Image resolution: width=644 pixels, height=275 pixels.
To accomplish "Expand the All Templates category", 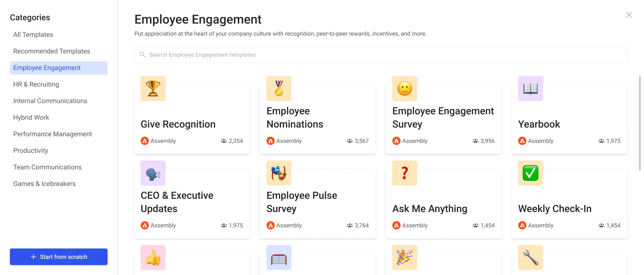I will (x=33, y=35).
